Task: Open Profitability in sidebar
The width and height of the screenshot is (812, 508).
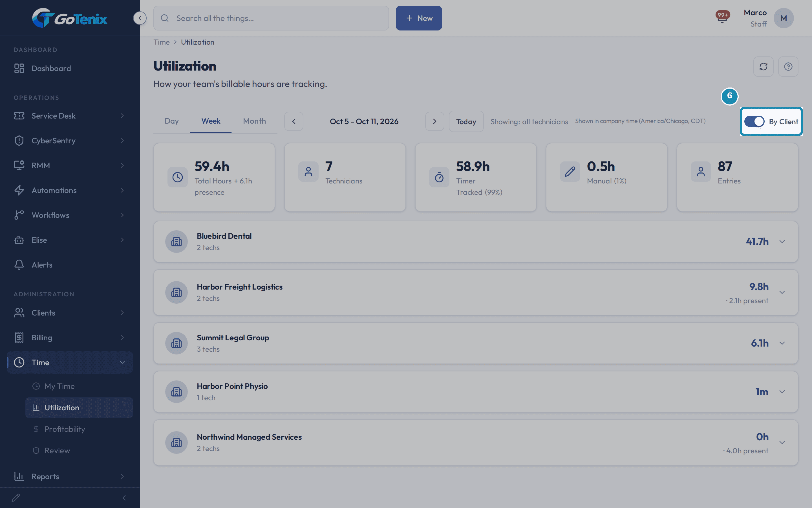Action: coord(79,429)
